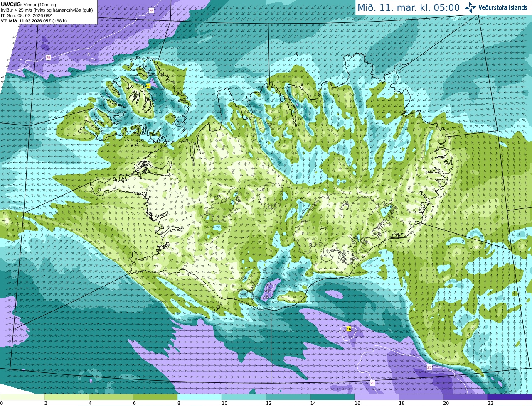Select the 4–6 m/s legend swatch
532x406 pixels.
point(111,397)
